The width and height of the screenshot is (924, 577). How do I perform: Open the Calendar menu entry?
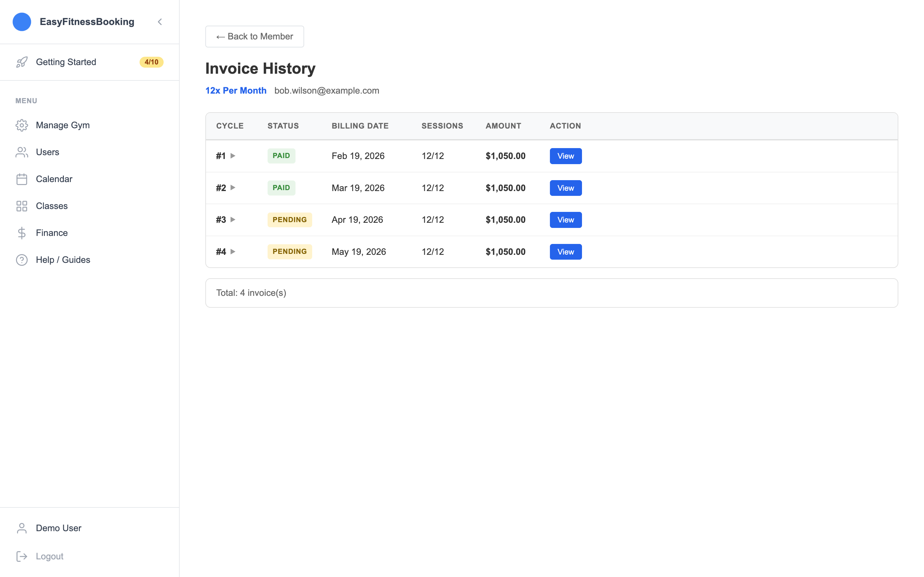pyautogui.click(x=54, y=179)
